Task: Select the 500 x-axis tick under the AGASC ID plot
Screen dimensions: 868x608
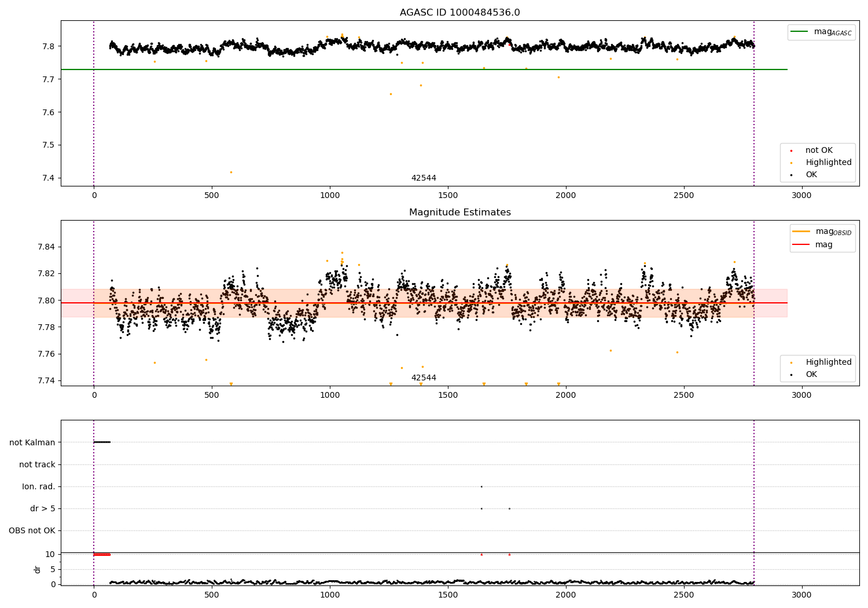Action: click(x=212, y=196)
